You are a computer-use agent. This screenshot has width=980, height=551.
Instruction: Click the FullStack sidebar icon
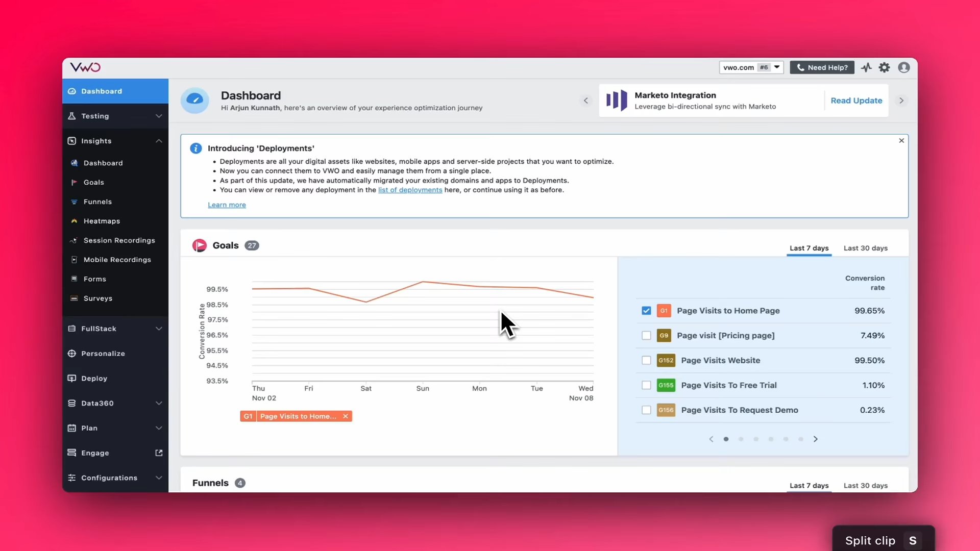click(x=72, y=329)
